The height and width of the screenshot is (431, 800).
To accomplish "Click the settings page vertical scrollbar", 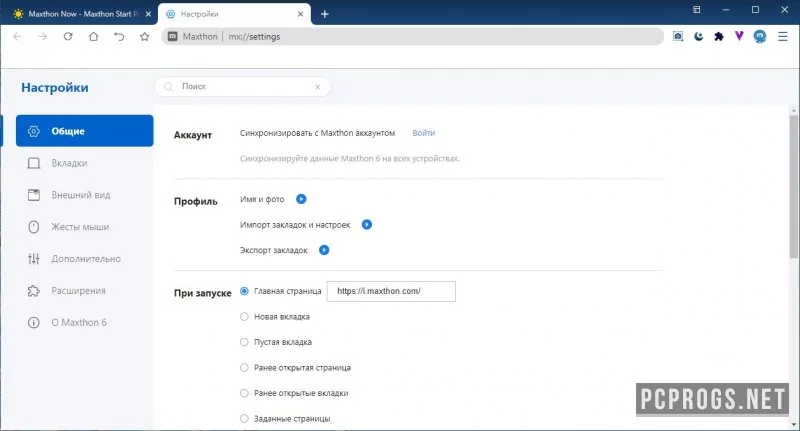I will (793, 186).
